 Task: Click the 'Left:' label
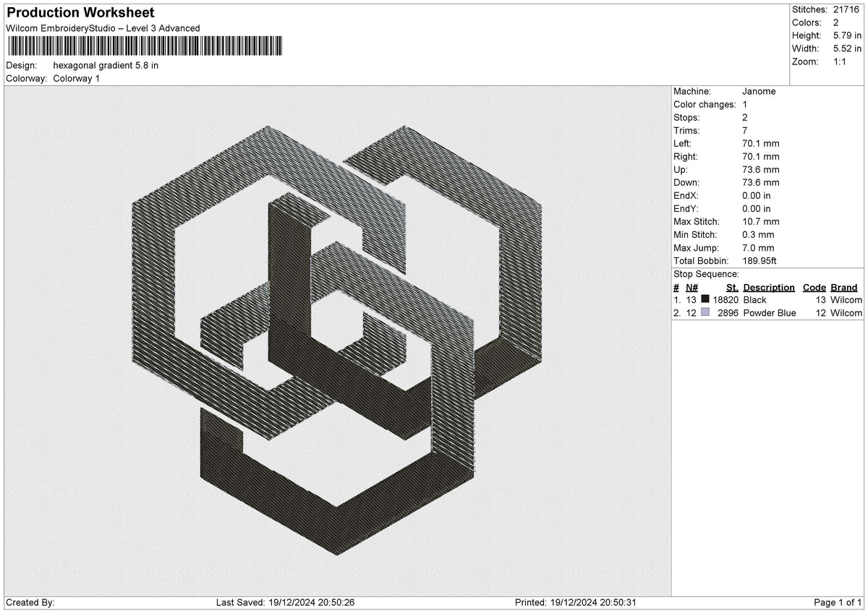(x=683, y=144)
